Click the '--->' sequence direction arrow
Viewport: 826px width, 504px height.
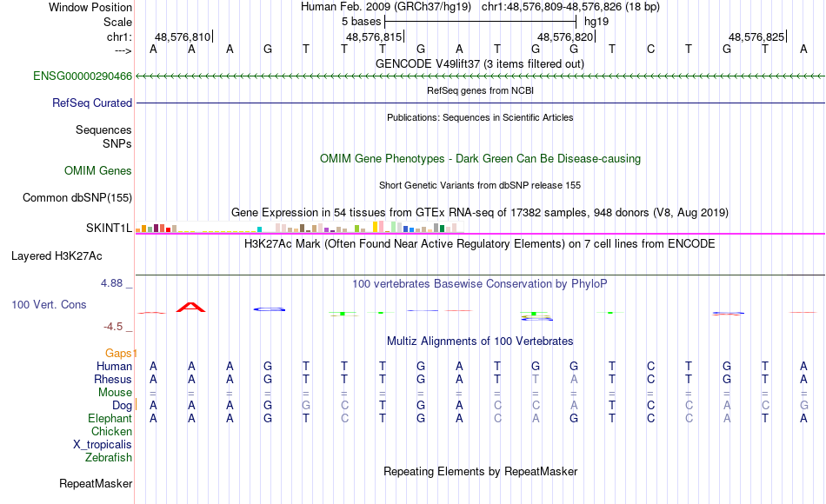[123, 50]
